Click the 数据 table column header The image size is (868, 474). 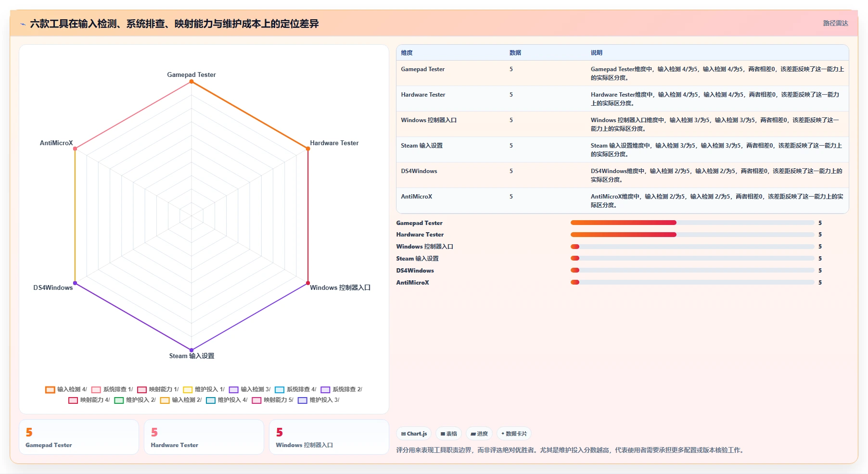[x=515, y=53]
